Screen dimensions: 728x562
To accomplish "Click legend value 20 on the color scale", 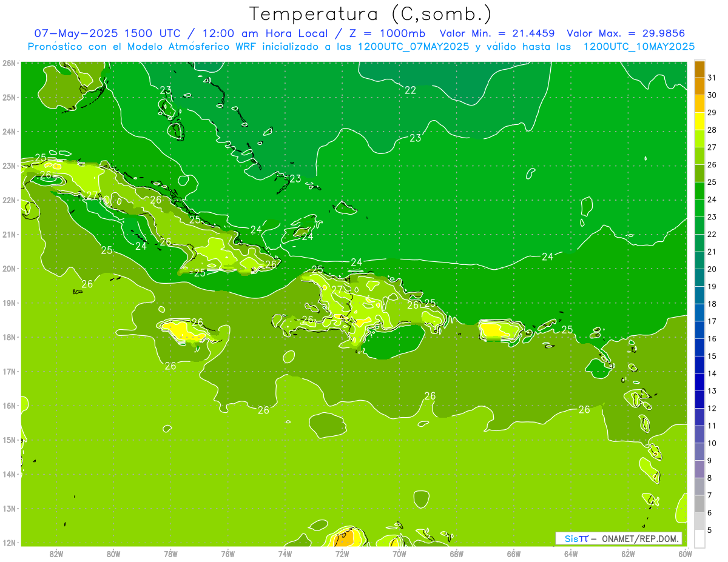I will coord(712,269).
